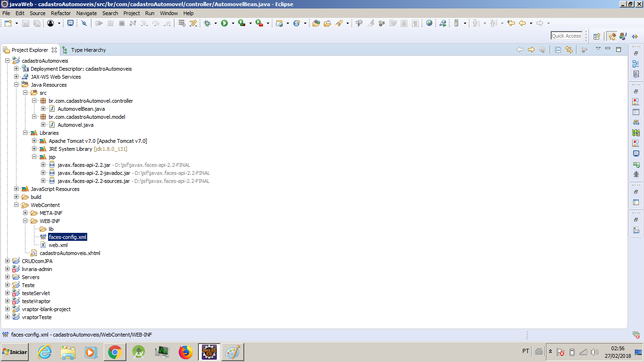This screenshot has width=644, height=362.
Task: Select the Project Explorer tab
Action: point(30,50)
